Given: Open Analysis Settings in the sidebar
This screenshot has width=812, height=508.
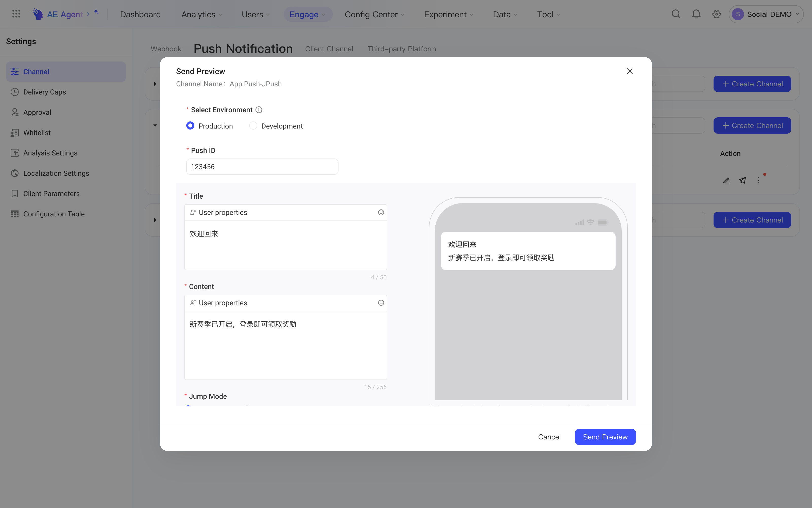Looking at the screenshot, I should click(66, 153).
